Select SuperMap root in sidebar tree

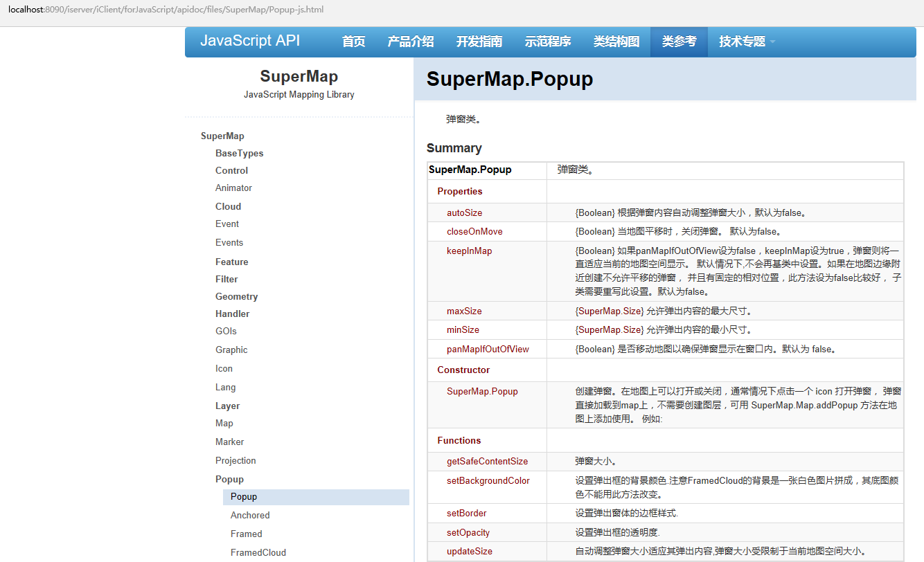(x=222, y=136)
